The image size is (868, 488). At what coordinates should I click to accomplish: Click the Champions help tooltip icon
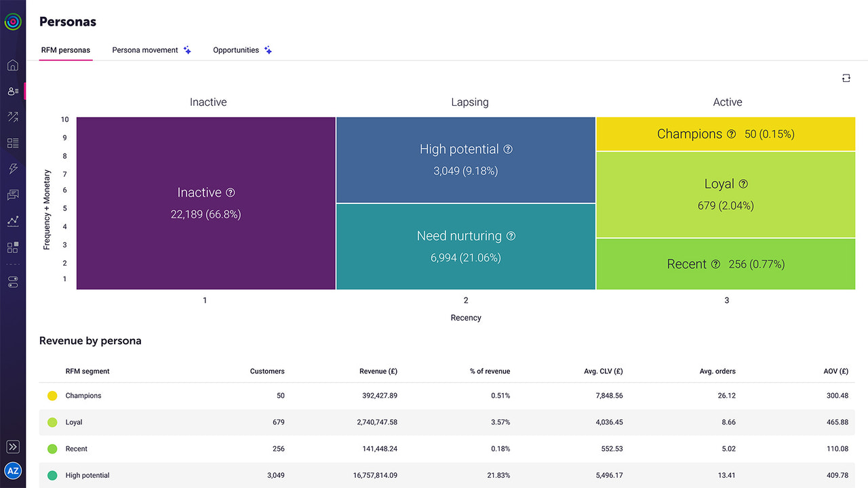[731, 134]
